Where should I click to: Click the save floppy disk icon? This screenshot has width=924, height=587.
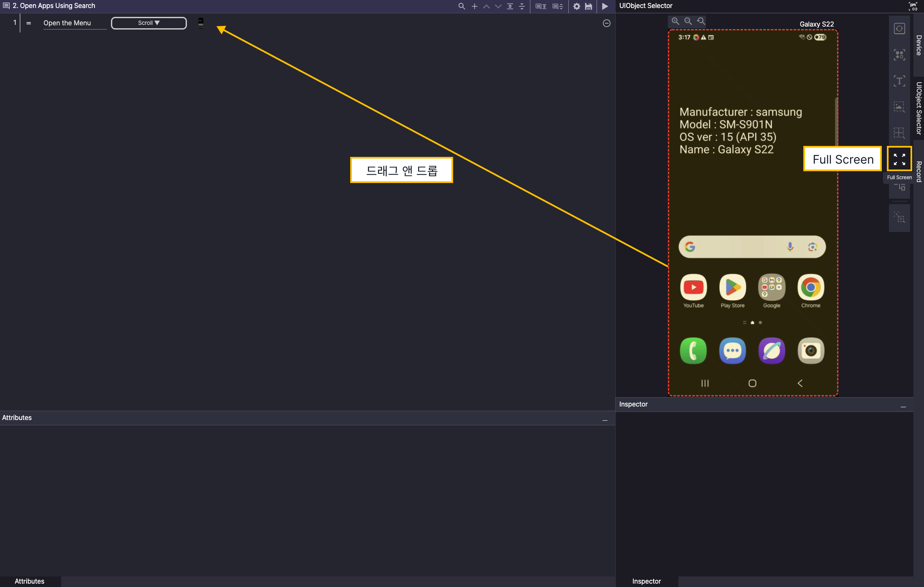tap(589, 6)
